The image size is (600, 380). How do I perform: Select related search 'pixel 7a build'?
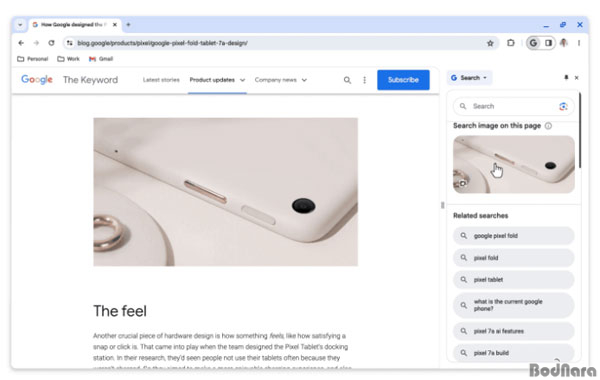click(514, 353)
